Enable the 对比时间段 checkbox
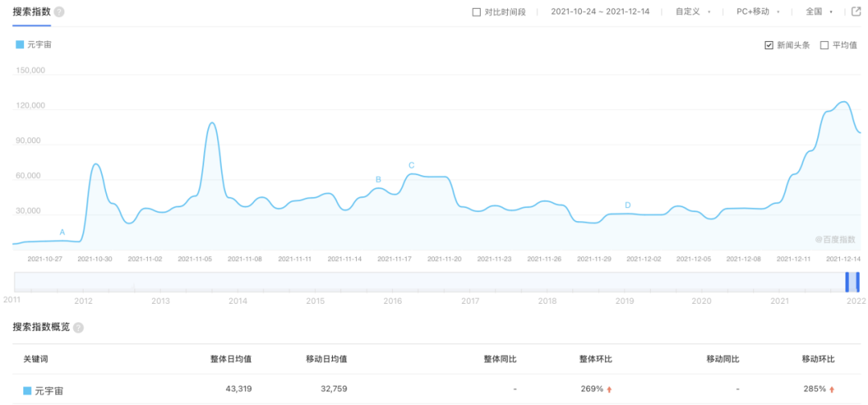This screenshot has width=868, height=405. (x=477, y=12)
